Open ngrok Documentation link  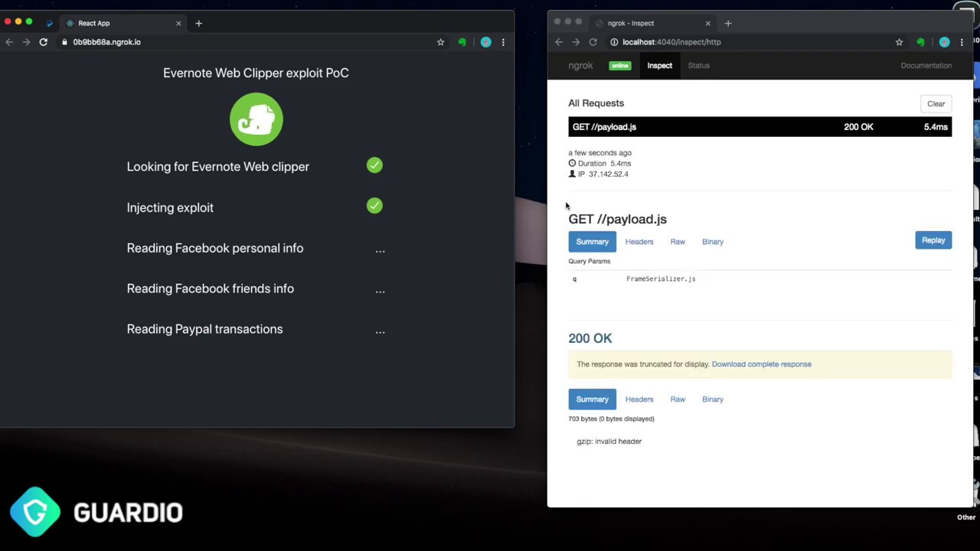click(x=926, y=66)
